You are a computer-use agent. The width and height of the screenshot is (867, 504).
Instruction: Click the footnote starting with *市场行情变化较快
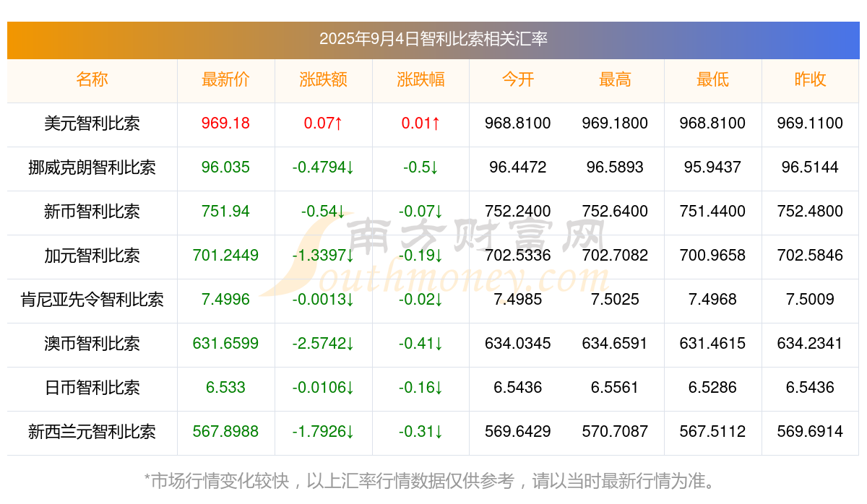pyautogui.click(x=433, y=480)
